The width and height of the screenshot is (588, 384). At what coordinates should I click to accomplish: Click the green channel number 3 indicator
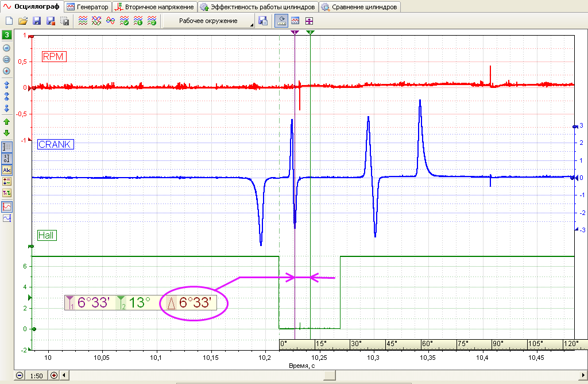(x=7, y=35)
